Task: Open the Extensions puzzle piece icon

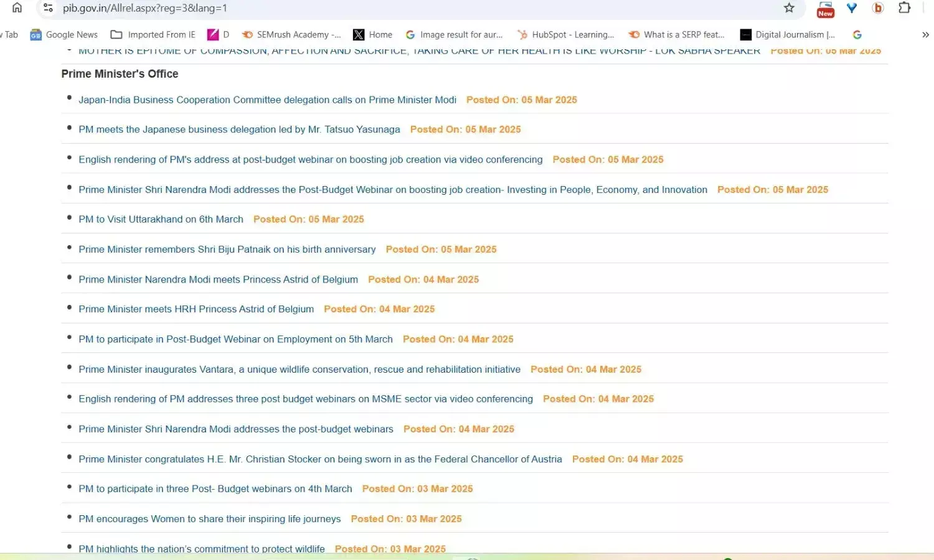Action: point(904,8)
